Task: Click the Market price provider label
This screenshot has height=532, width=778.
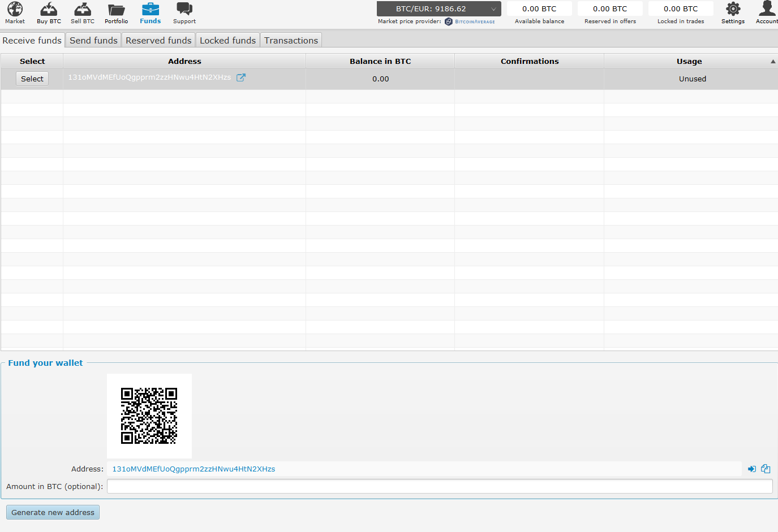Action: (410, 21)
